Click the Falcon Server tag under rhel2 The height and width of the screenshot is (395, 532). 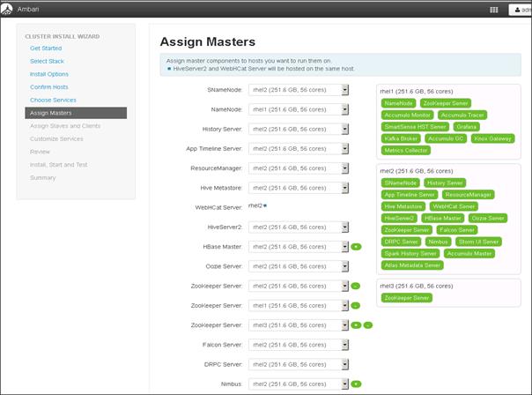456,230
